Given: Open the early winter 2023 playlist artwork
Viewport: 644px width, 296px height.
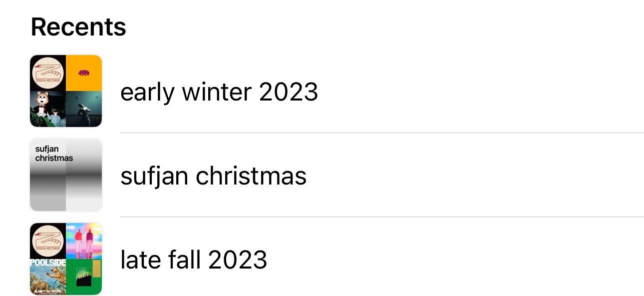Looking at the screenshot, I should 66,91.
